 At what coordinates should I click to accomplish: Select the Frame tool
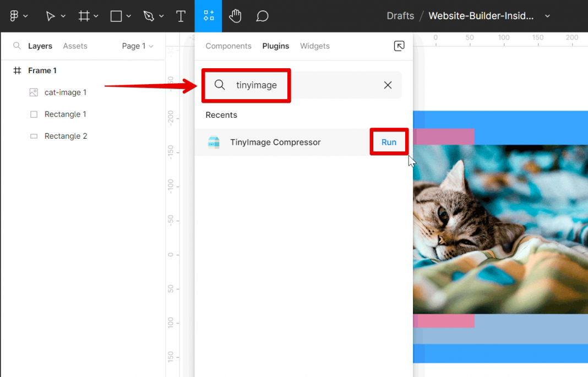pos(84,16)
